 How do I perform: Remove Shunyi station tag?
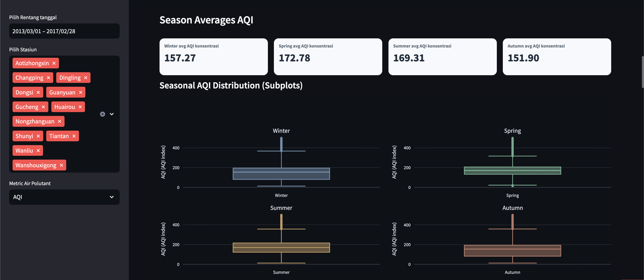38,136
